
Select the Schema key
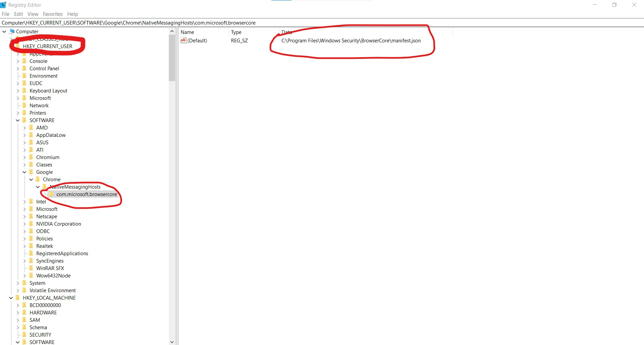click(38, 328)
